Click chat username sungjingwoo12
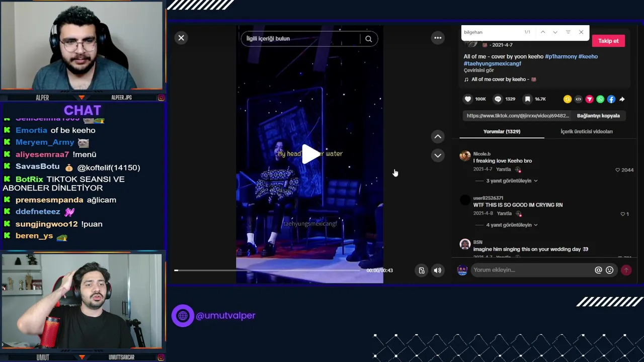Viewport: 644px width, 362px height. click(47, 224)
